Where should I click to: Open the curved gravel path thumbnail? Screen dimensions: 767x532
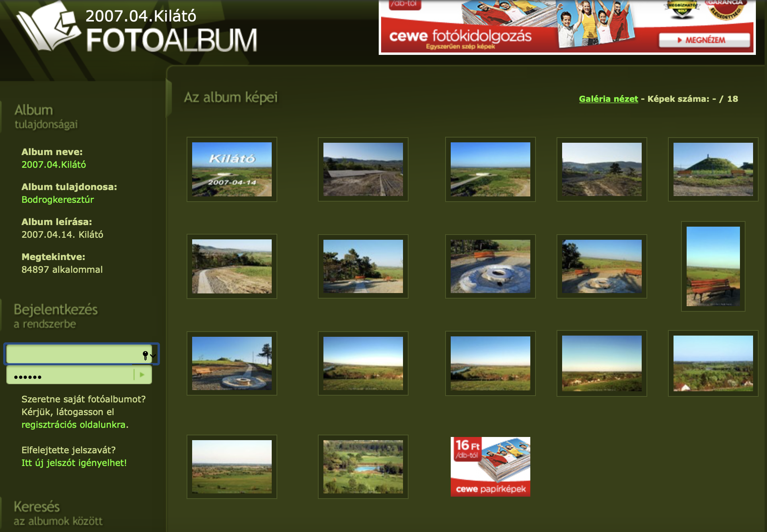(x=232, y=266)
